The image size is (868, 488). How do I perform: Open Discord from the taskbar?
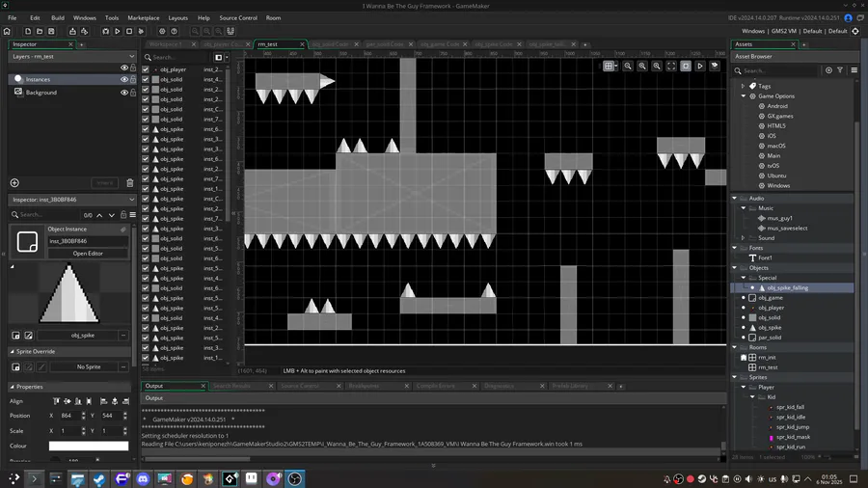144,478
